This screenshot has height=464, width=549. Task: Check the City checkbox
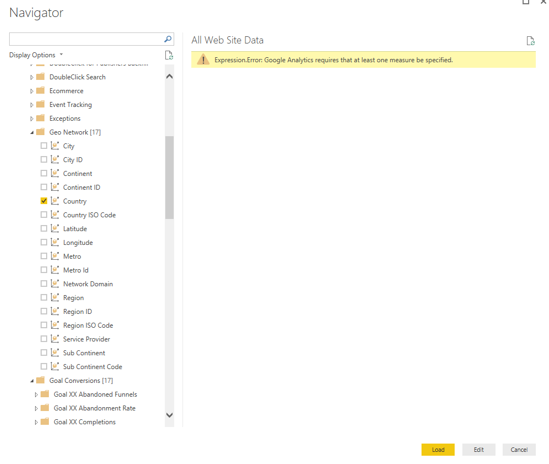[44, 145]
